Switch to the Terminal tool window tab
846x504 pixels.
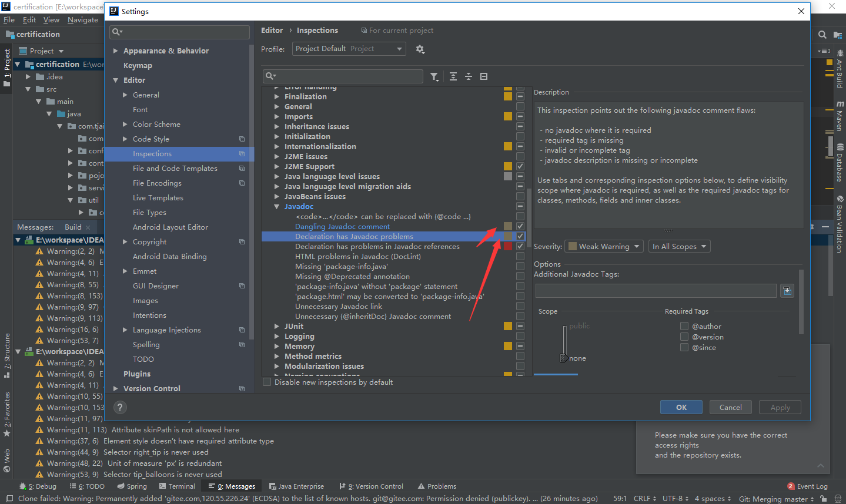tap(177, 486)
